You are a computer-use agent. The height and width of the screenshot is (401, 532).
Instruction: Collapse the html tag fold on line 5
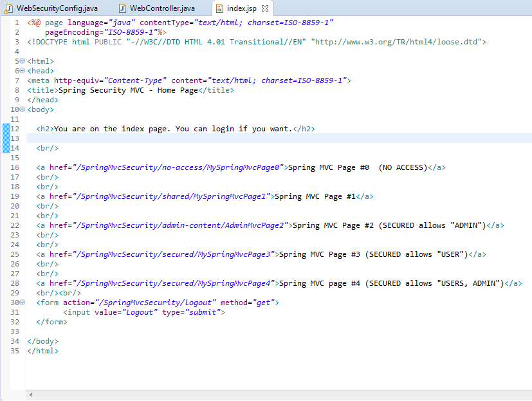[23, 61]
